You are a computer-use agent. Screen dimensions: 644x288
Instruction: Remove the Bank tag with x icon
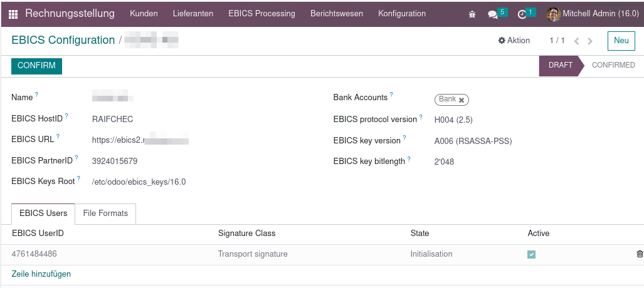click(462, 100)
